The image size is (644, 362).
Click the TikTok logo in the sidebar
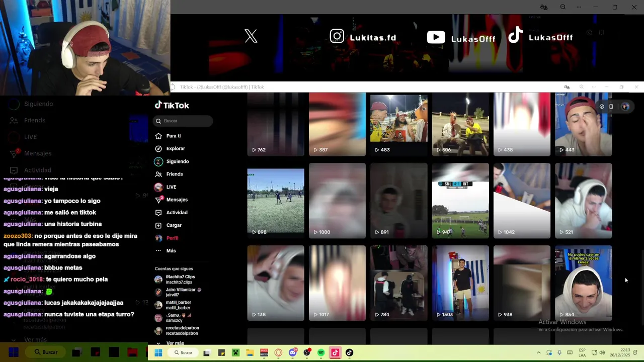(172, 105)
